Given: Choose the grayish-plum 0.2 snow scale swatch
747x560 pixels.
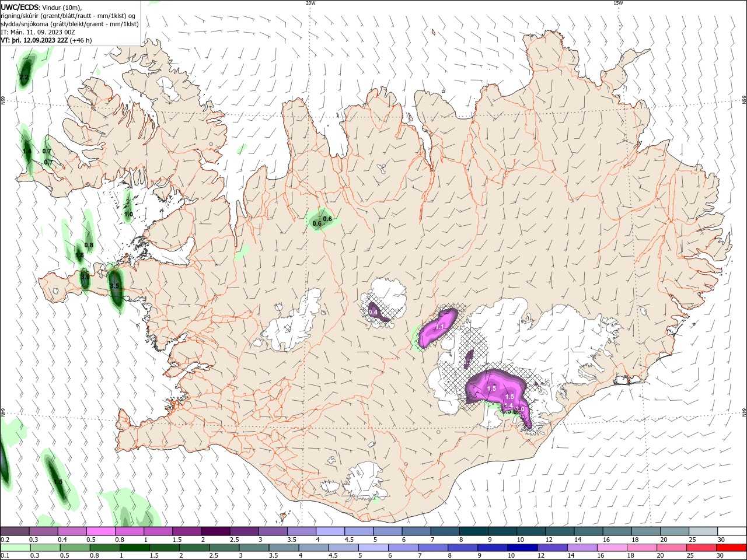Looking at the screenshot, I should [x=15, y=531].
